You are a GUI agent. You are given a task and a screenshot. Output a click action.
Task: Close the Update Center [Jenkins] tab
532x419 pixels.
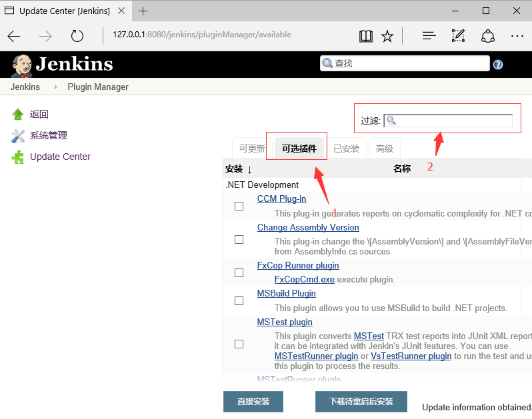coord(121,11)
